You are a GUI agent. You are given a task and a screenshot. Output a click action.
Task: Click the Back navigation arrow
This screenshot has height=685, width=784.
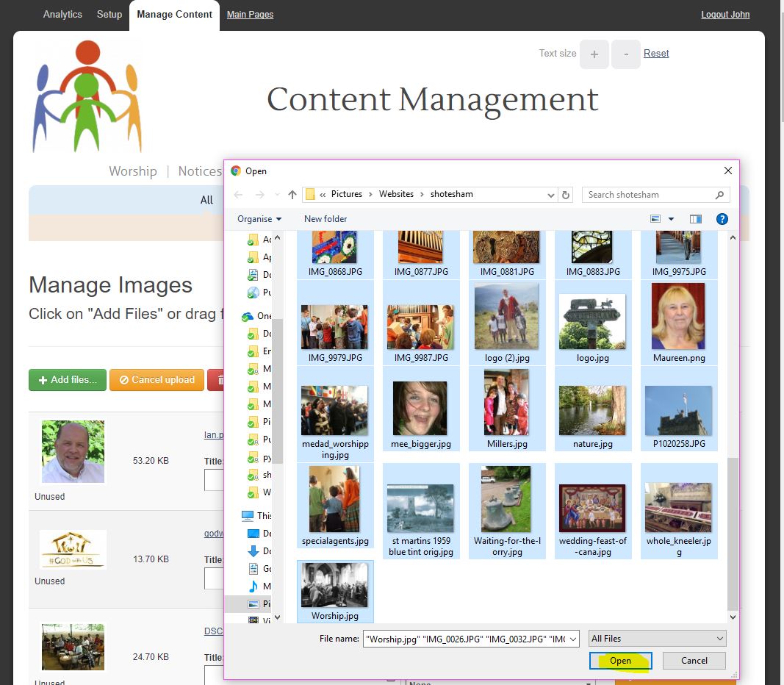tap(237, 194)
